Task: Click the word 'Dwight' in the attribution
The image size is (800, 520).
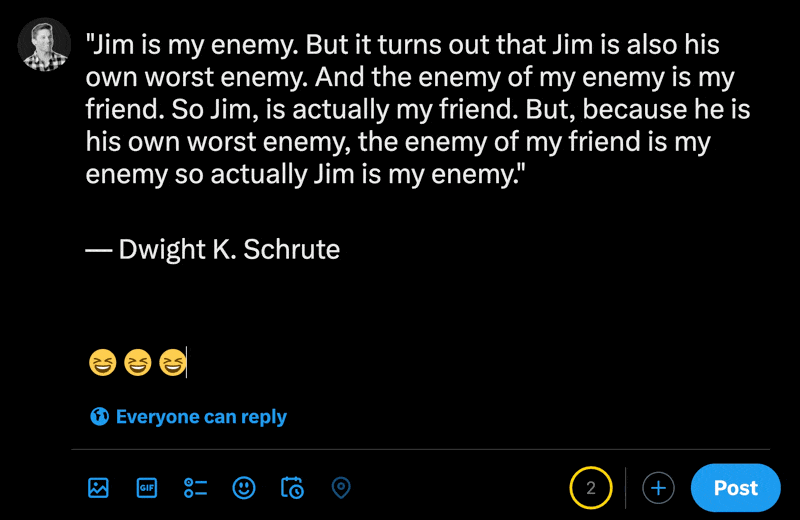Action: pos(163,249)
